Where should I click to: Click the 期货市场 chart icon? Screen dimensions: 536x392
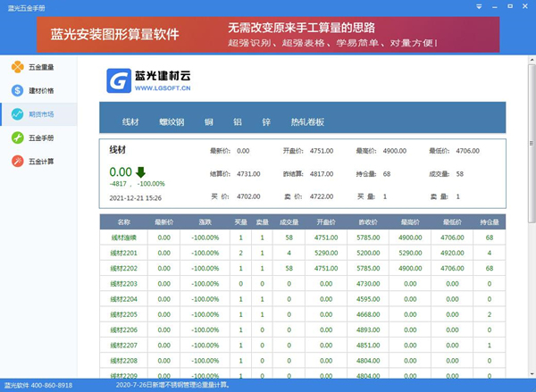pyautogui.click(x=18, y=114)
